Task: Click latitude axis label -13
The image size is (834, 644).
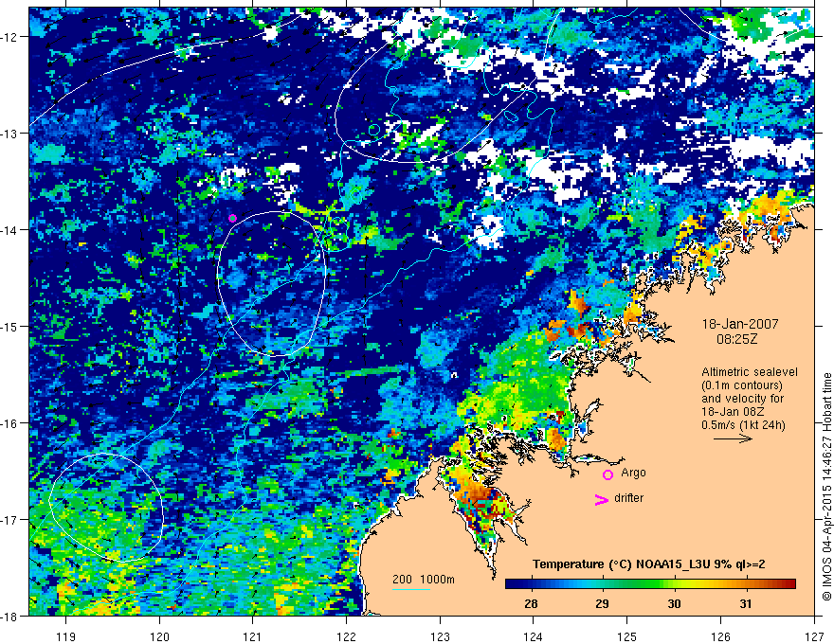Action: pos(9,134)
